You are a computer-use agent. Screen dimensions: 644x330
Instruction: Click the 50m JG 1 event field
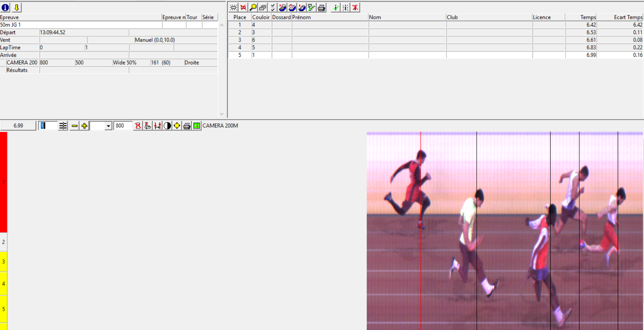point(81,25)
